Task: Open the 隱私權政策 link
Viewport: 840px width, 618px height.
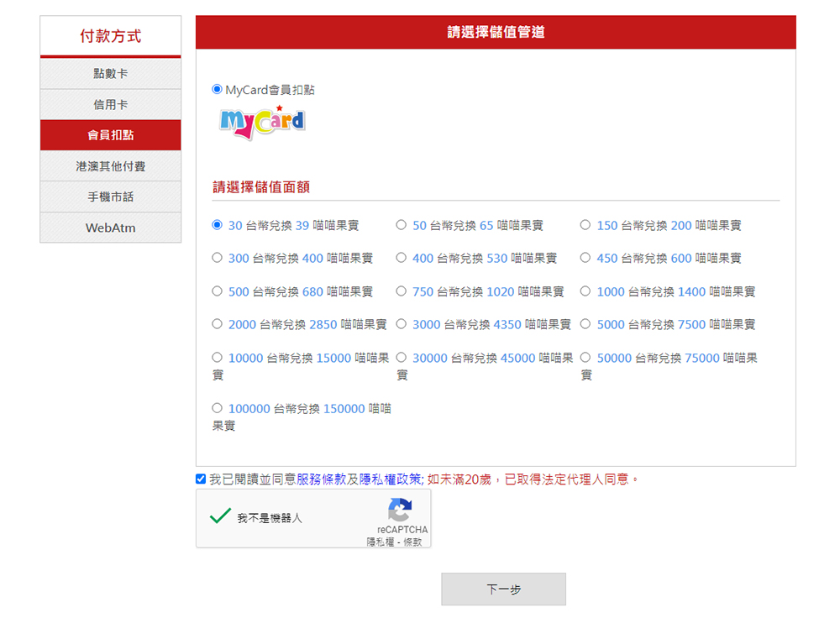Action: click(x=390, y=479)
